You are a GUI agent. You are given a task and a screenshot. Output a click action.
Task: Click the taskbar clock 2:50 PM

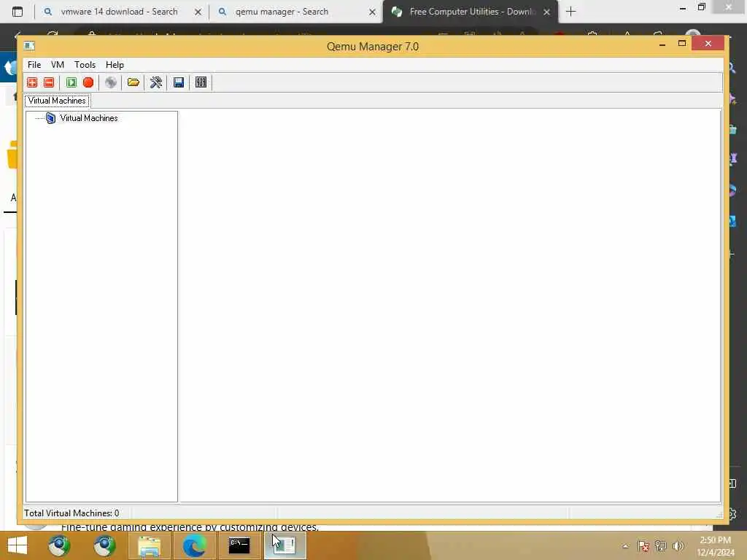pos(716,540)
